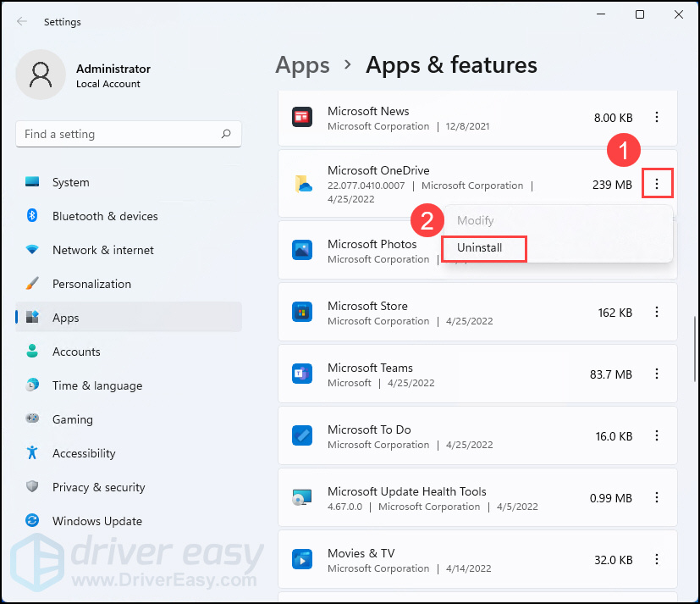The height and width of the screenshot is (604, 700).
Task: Open more options for Microsoft Teams
Action: pyautogui.click(x=657, y=374)
